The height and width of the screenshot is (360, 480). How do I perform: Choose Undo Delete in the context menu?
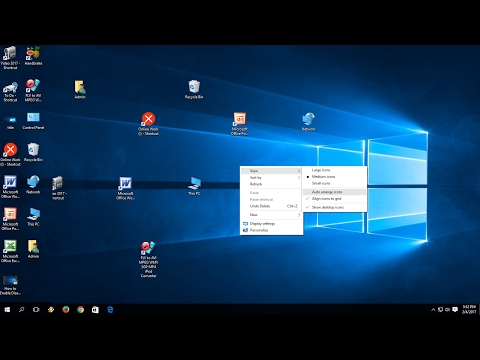click(271, 206)
